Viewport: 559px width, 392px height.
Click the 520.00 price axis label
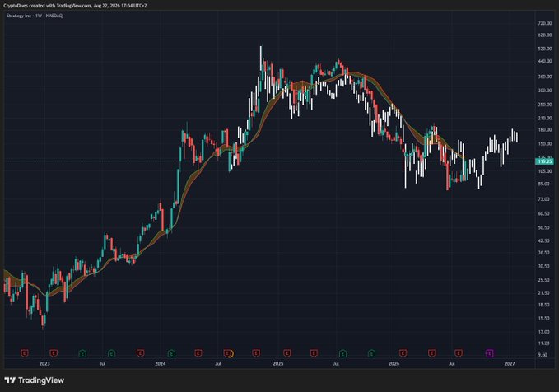[x=545, y=49]
